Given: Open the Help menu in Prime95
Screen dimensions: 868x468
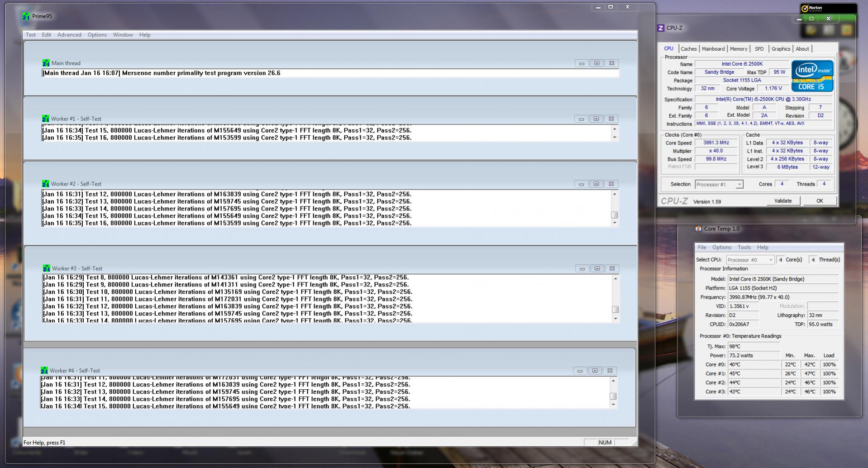Looking at the screenshot, I should tap(145, 35).
